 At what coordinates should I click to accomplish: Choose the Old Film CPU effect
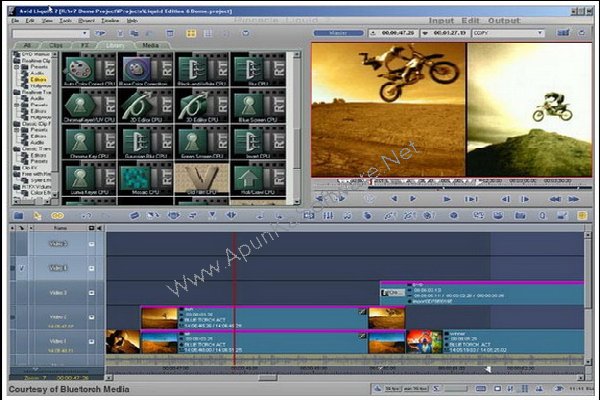[x=202, y=178]
